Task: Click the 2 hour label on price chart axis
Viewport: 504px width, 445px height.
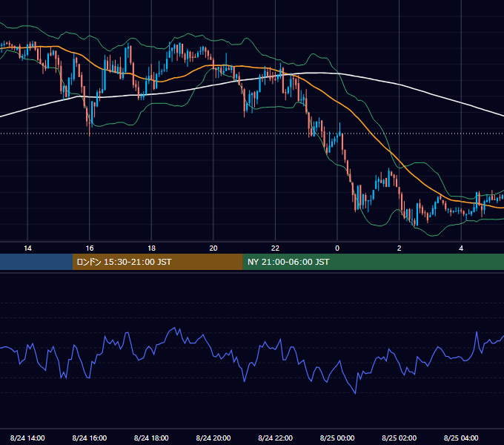Action: [x=399, y=248]
